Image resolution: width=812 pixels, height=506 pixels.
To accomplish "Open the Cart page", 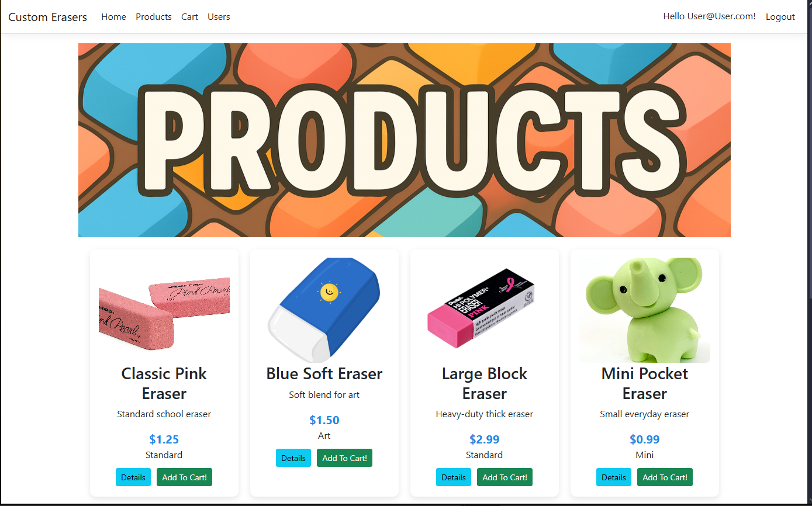I will click(189, 17).
